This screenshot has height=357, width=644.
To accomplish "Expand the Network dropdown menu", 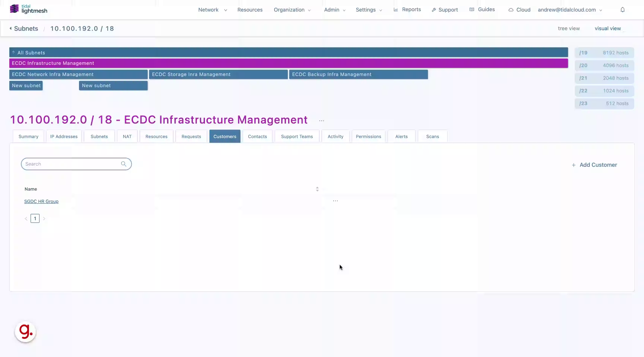I will tap(212, 10).
